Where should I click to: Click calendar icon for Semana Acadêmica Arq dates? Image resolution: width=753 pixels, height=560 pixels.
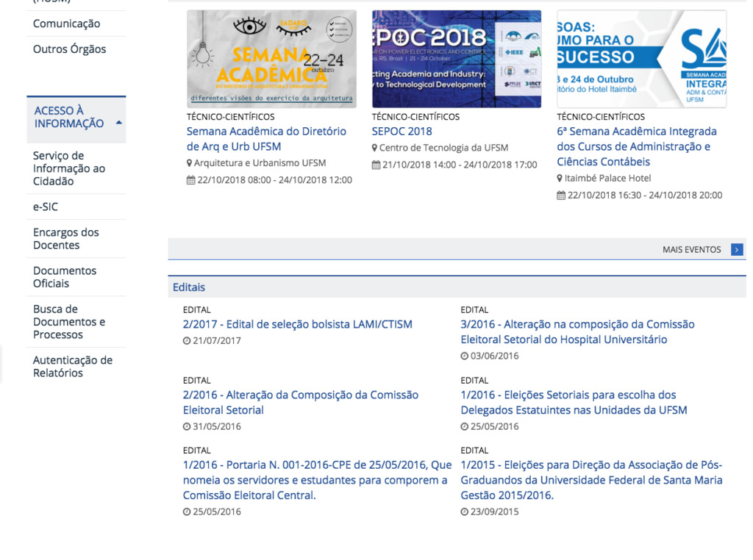(190, 180)
